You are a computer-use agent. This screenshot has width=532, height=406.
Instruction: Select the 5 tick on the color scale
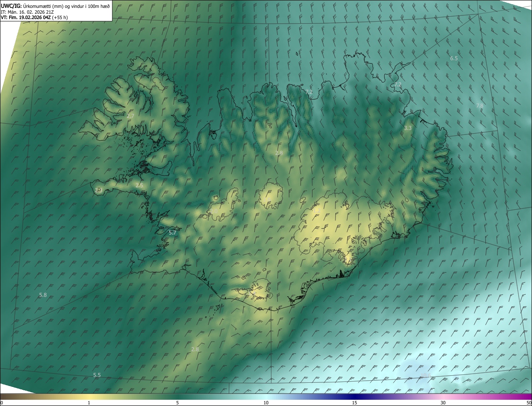[177, 403]
